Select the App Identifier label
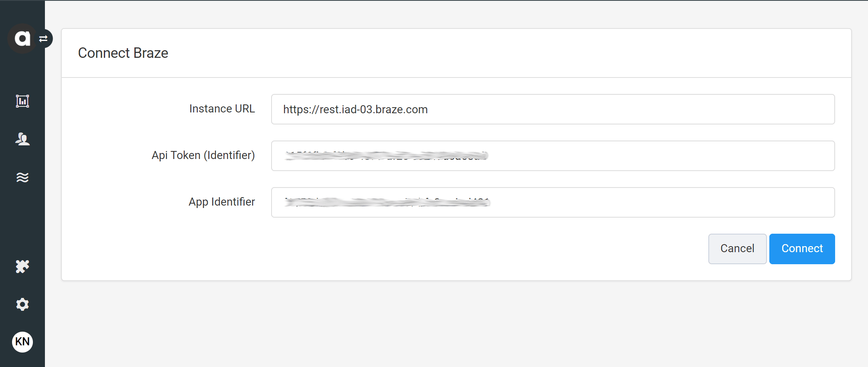This screenshot has width=868, height=367. point(222,202)
